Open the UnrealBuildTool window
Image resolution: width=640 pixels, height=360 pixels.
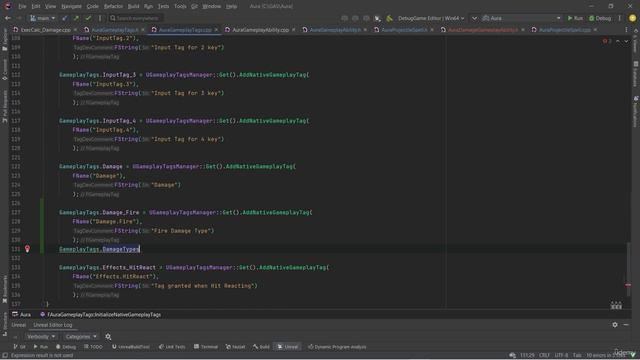pyautogui.click(x=131, y=347)
